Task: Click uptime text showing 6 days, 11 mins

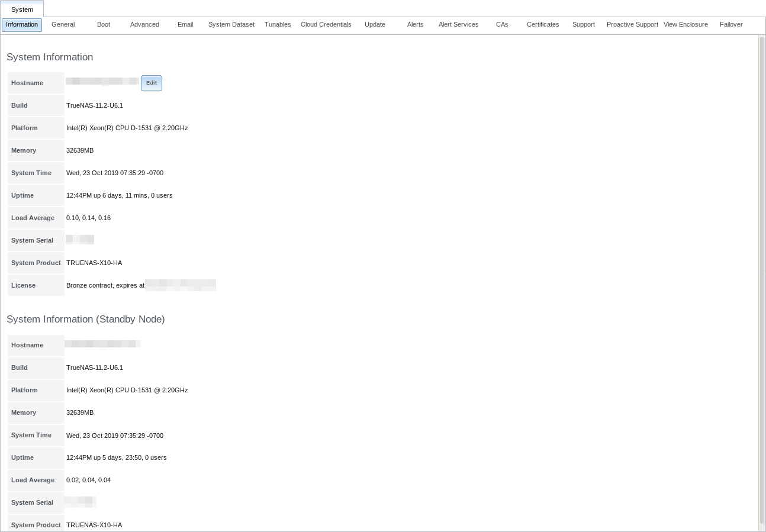Action: 120,195
